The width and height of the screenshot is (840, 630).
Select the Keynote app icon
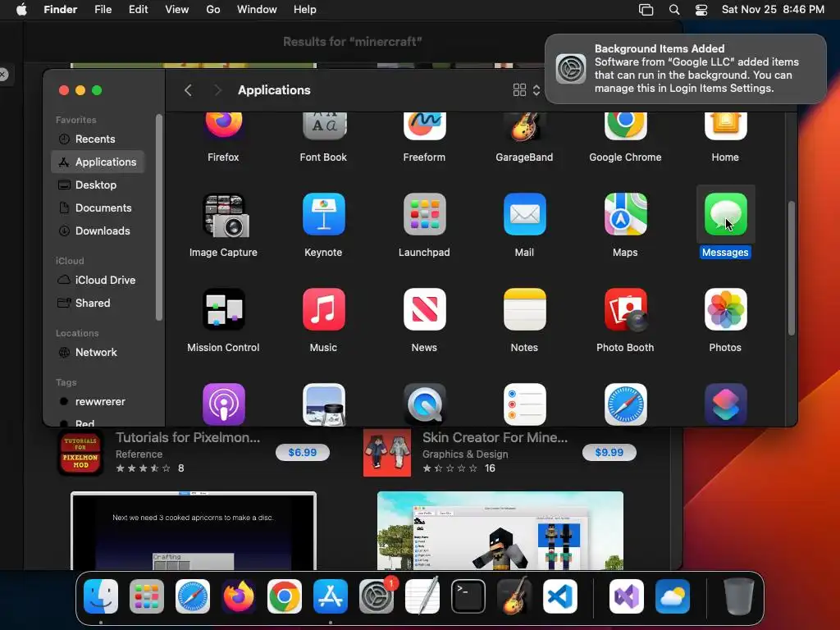pyautogui.click(x=323, y=214)
